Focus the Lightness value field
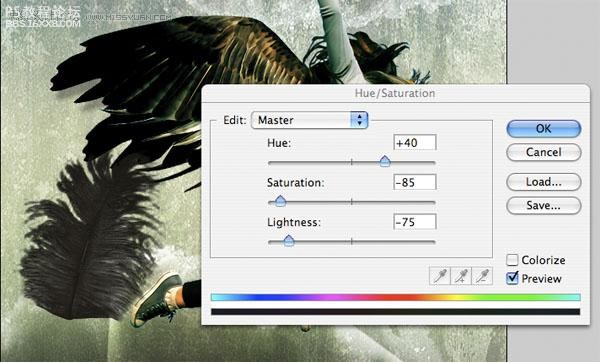 (415, 222)
